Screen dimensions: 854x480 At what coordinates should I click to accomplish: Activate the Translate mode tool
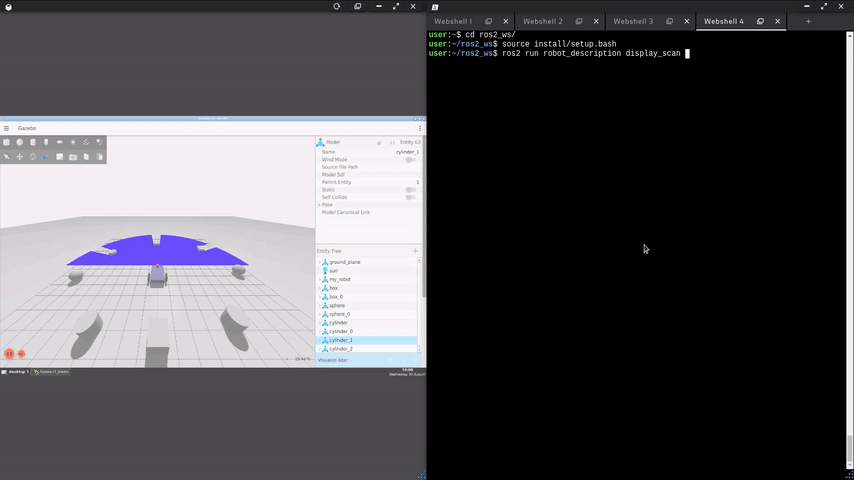pos(20,157)
